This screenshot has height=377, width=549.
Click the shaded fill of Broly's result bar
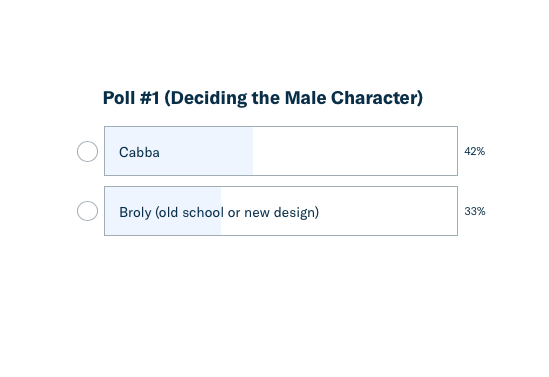[163, 211]
